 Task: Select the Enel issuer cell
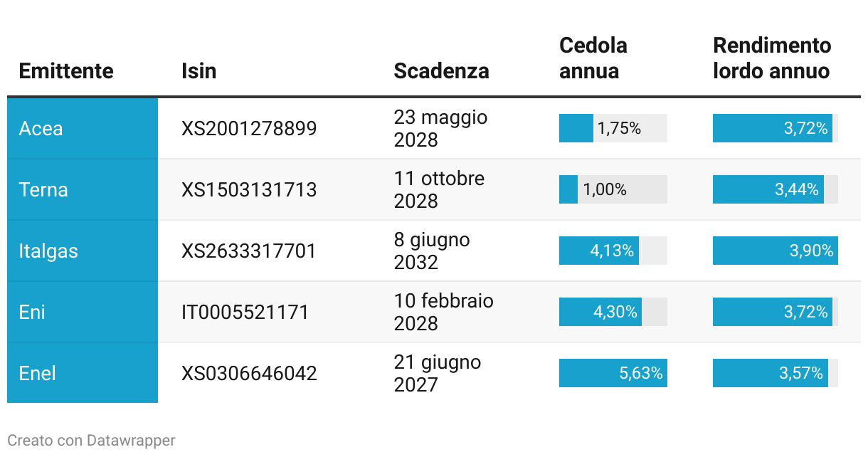83,373
